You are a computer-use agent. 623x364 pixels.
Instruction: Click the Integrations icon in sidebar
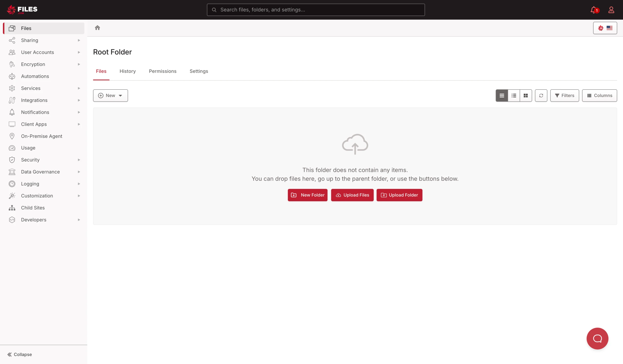tap(12, 100)
